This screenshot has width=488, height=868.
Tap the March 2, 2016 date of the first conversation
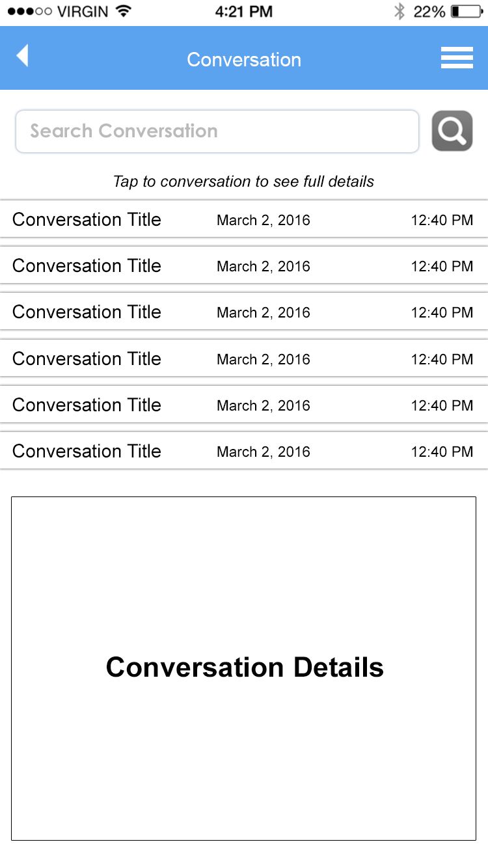tap(263, 221)
